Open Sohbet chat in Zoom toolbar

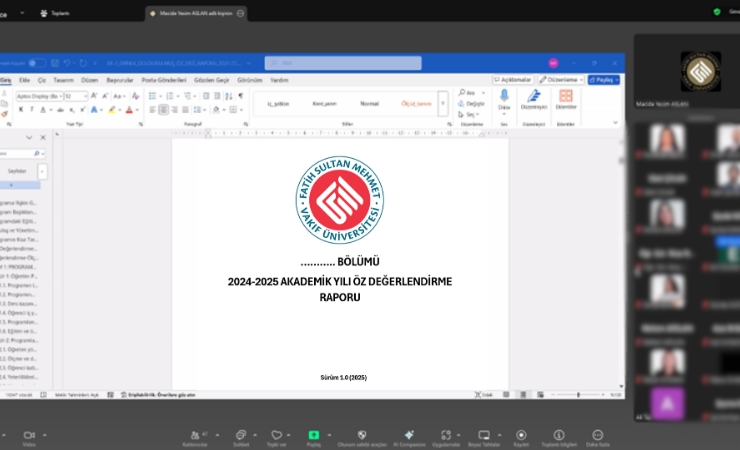pos(241,438)
